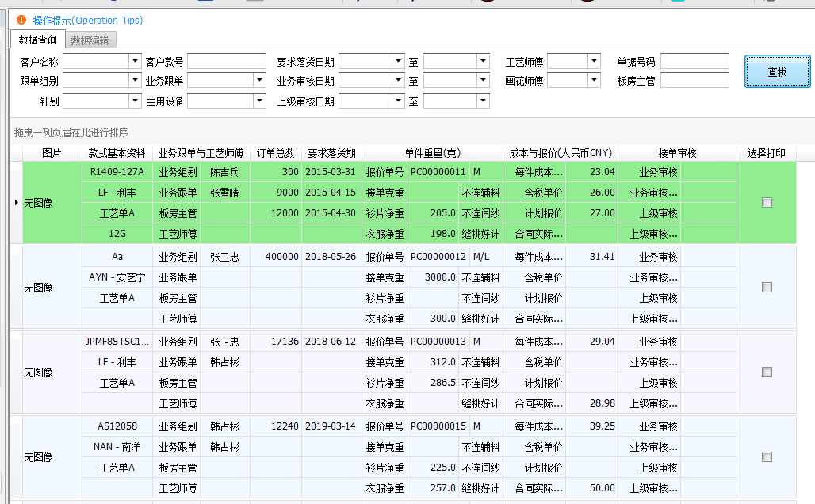The width and height of the screenshot is (815, 504).
Task: Focus the 板房主管 input field
Action: coord(694,81)
